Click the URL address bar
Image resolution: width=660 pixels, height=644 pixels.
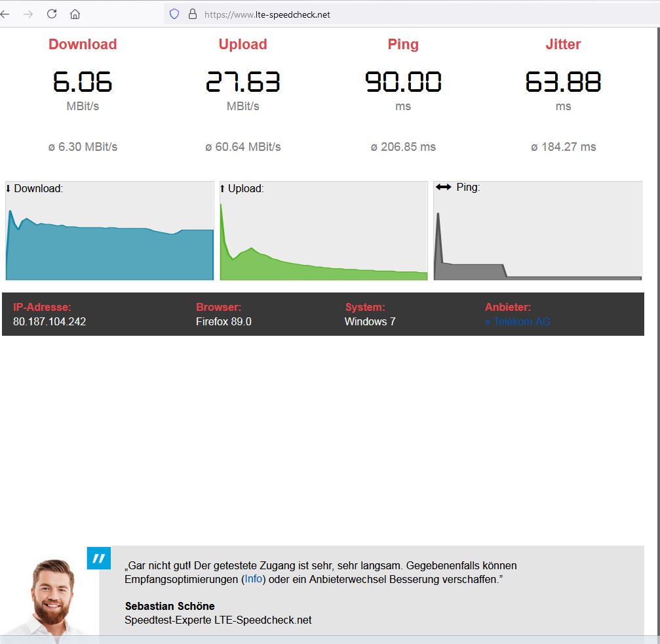click(x=393, y=14)
